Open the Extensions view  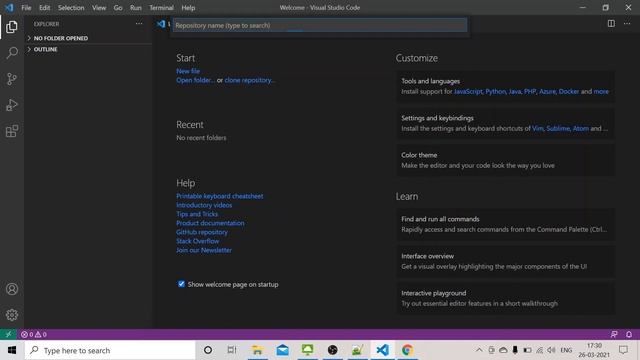(x=12, y=131)
